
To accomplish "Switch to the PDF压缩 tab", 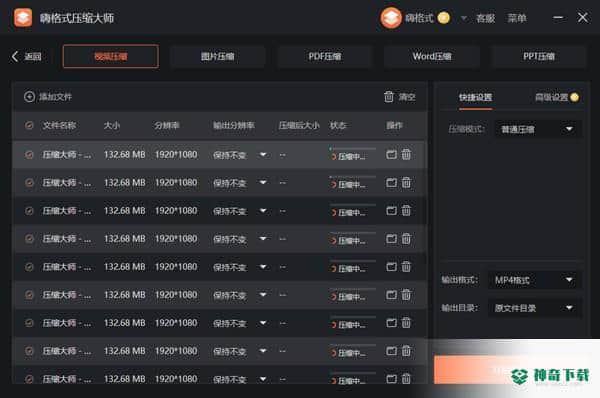I will click(324, 56).
